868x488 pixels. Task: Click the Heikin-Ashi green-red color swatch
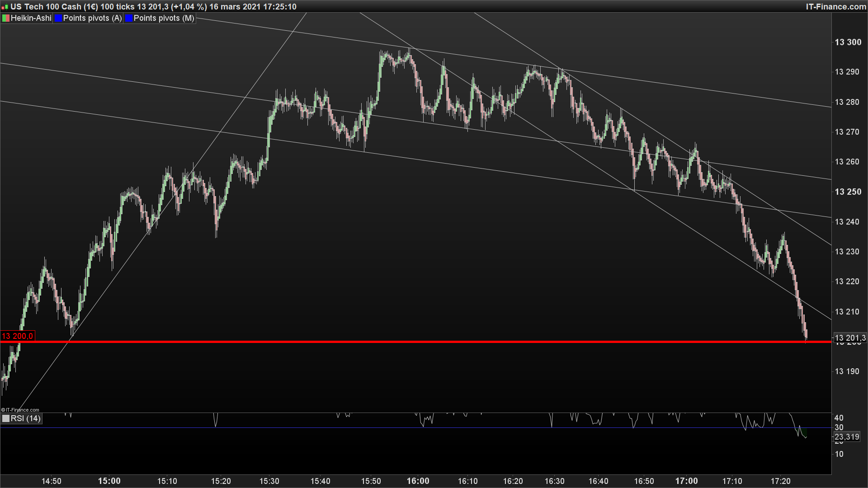[6, 18]
